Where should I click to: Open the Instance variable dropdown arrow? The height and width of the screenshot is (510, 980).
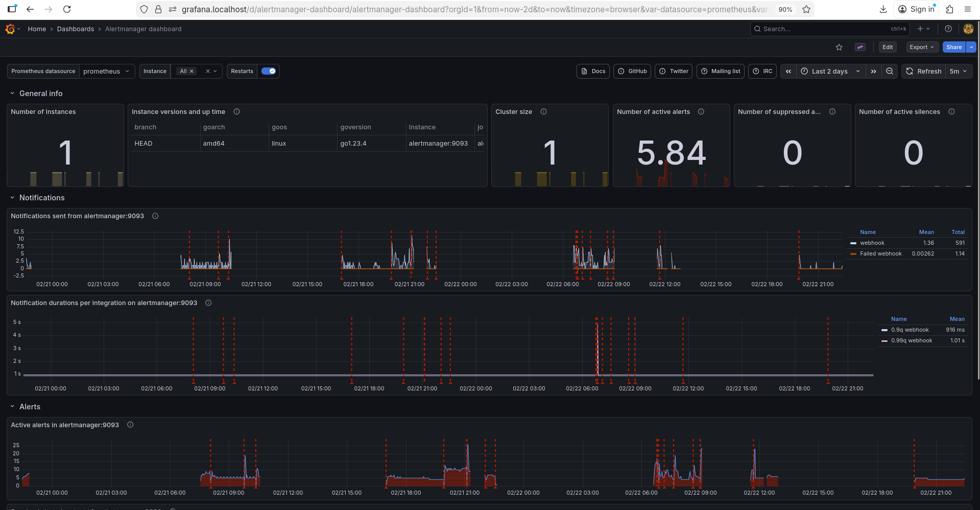coord(215,72)
